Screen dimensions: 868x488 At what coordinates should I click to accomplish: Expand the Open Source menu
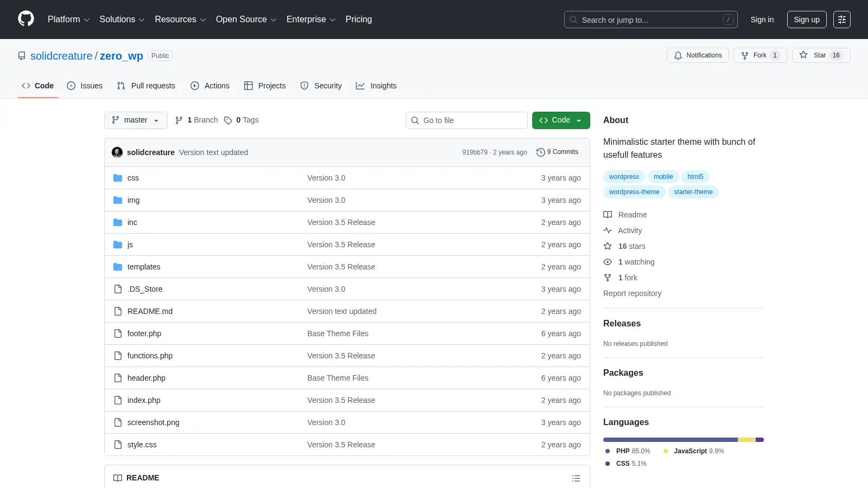(246, 20)
